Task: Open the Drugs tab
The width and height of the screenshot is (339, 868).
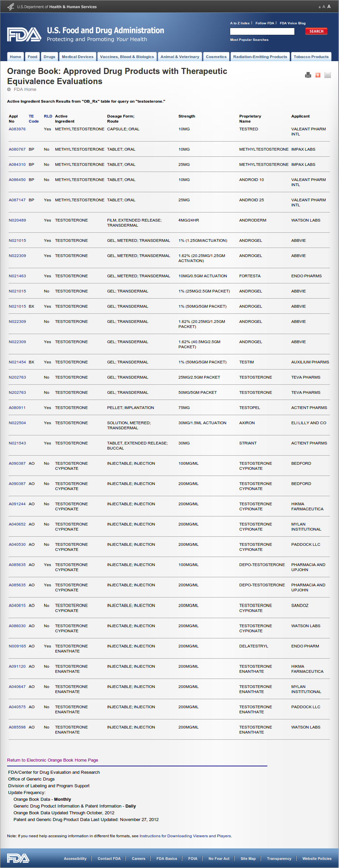Action: click(49, 57)
